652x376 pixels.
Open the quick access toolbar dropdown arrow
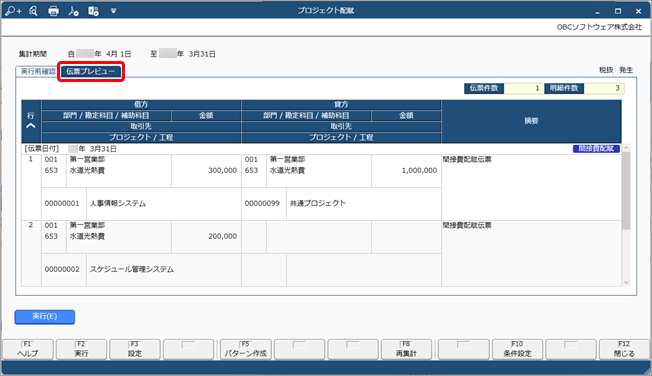pos(113,11)
